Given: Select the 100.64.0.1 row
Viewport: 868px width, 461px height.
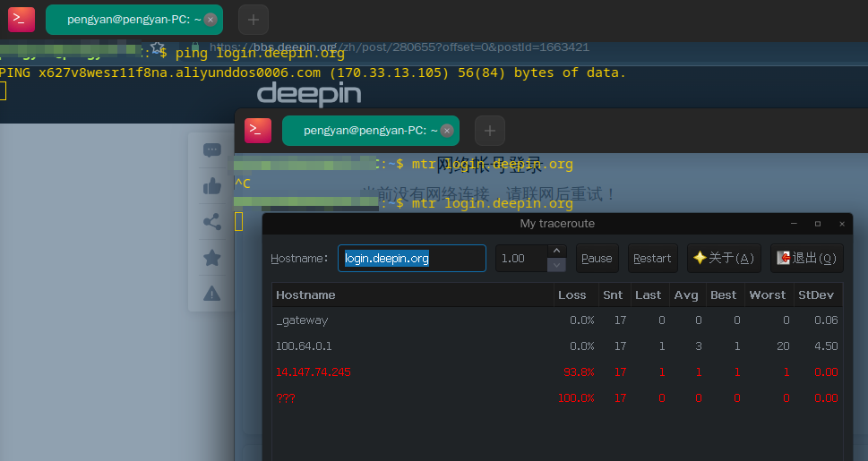Looking at the screenshot, I should coord(557,346).
